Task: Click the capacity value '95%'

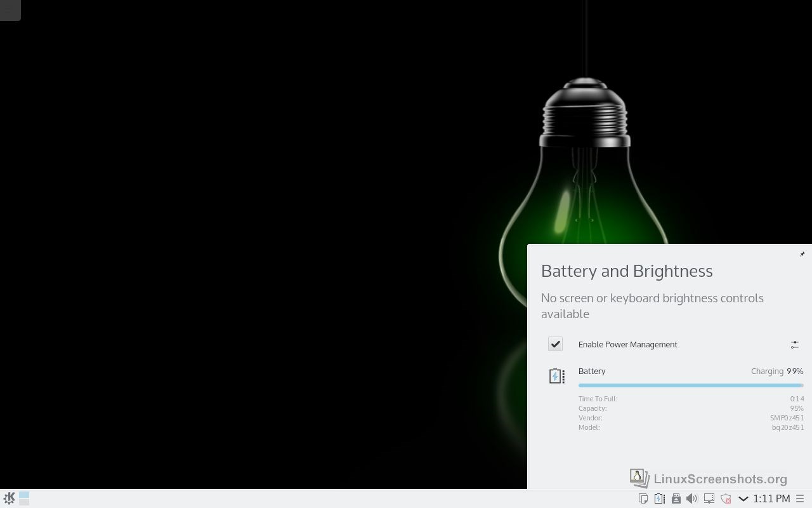Action: pyautogui.click(x=797, y=408)
